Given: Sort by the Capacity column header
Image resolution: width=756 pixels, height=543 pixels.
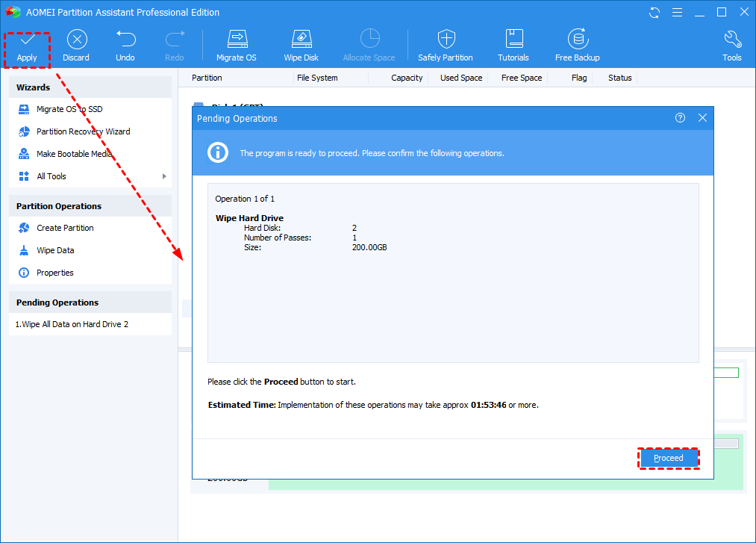Looking at the screenshot, I should tap(407, 78).
